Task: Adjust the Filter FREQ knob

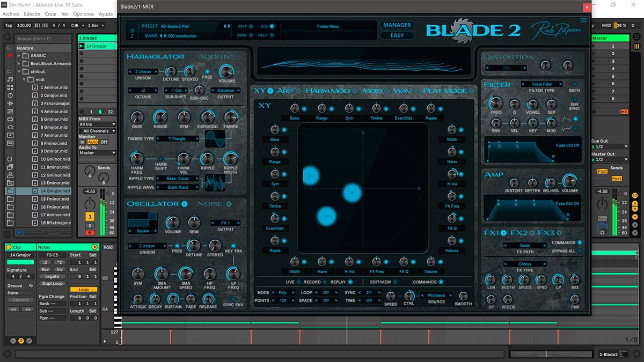Action: 496,104
